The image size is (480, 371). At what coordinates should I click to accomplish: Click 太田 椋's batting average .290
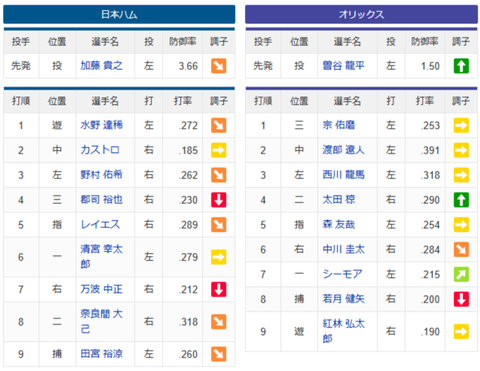point(430,200)
